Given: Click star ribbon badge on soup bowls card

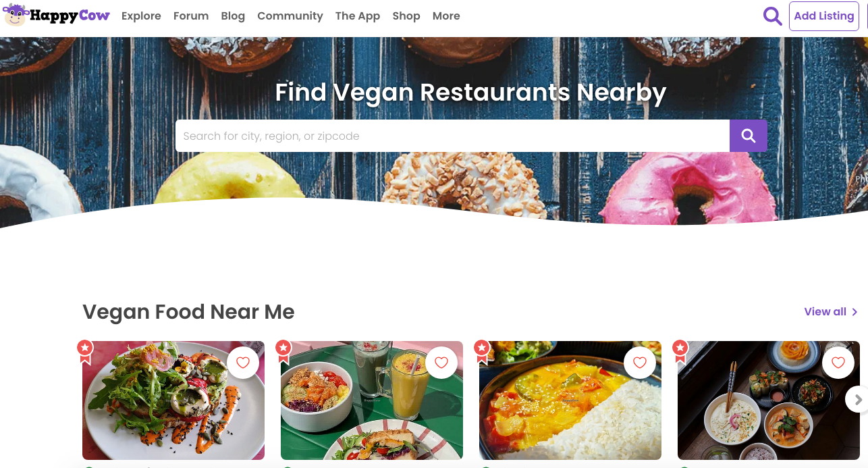Looking at the screenshot, I should click(680, 352).
